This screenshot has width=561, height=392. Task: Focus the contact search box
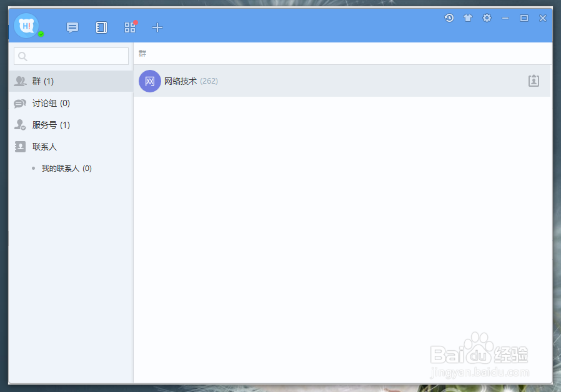(71, 56)
